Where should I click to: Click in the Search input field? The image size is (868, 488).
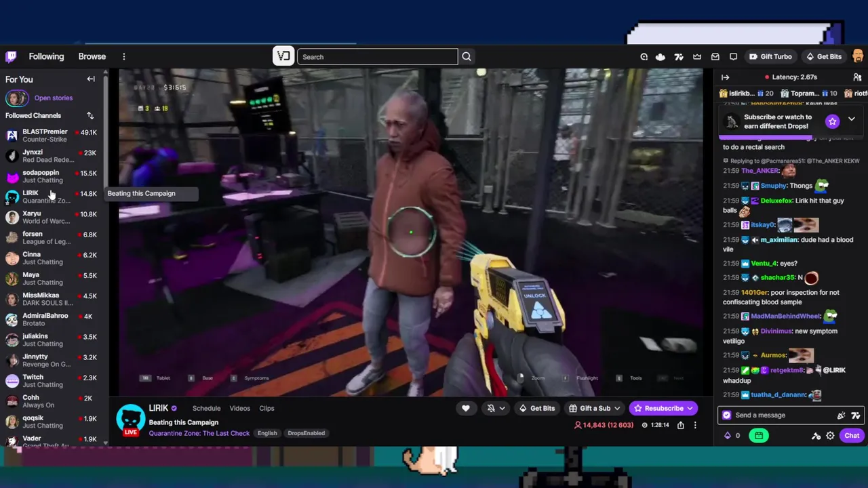[377, 57]
